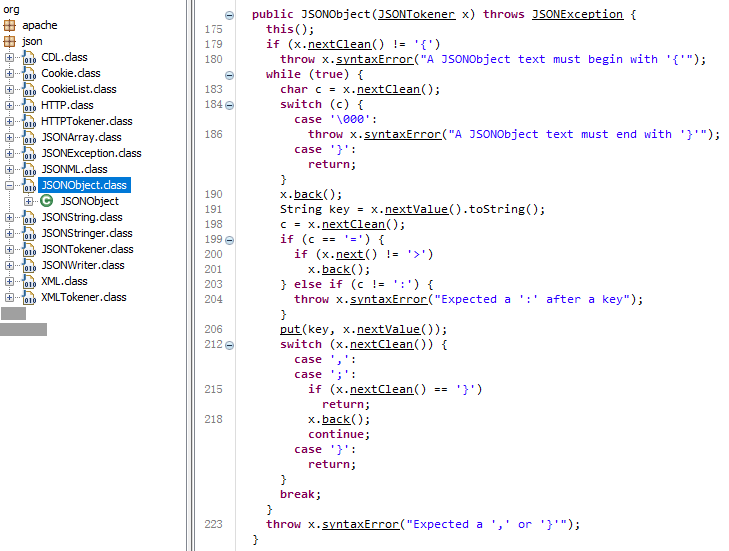Collapse the switch block at line 212
The width and height of the screenshot is (729, 551).
(229, 345)
